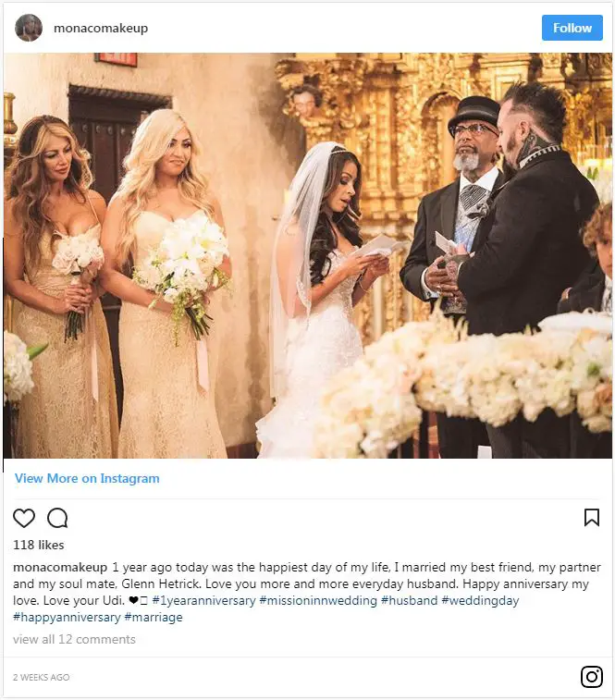Open the 2 WEEKS AGO timestamp
615x700 pixels.
[x=41, y=677]
